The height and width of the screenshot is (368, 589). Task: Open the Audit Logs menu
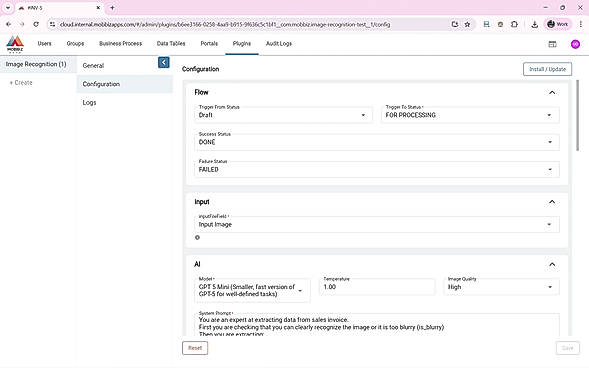279,44
